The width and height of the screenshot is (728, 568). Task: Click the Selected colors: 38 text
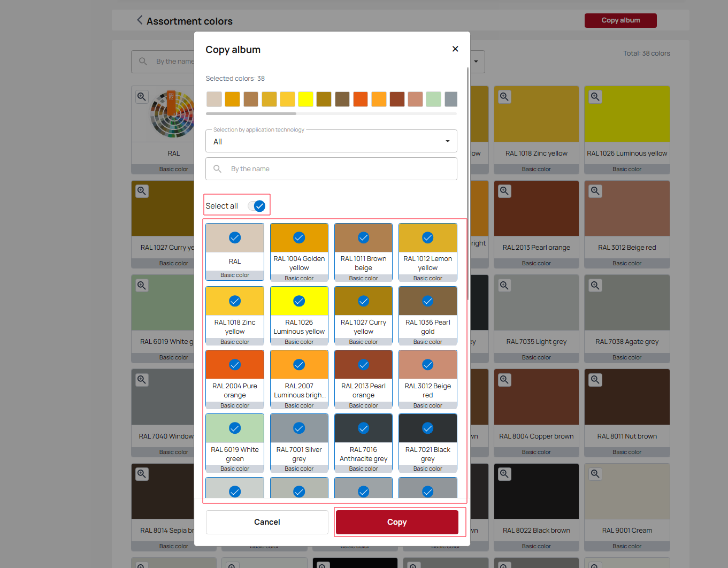[x=235, y=78]
